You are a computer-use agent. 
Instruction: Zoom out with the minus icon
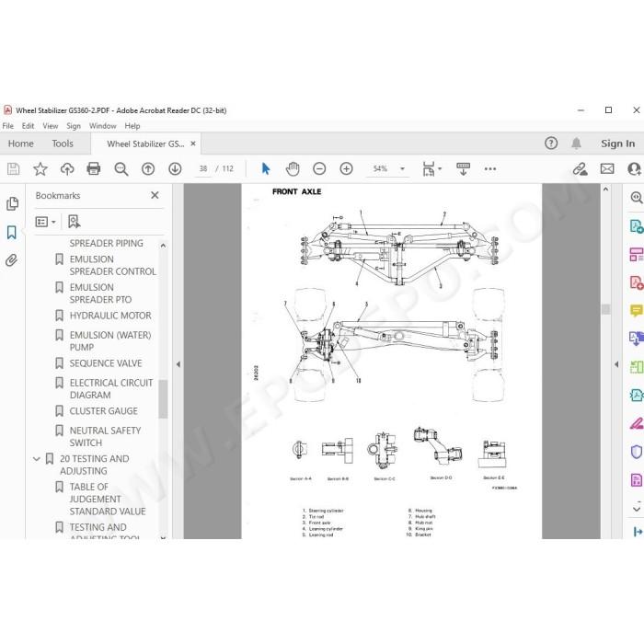click(319, 168)
